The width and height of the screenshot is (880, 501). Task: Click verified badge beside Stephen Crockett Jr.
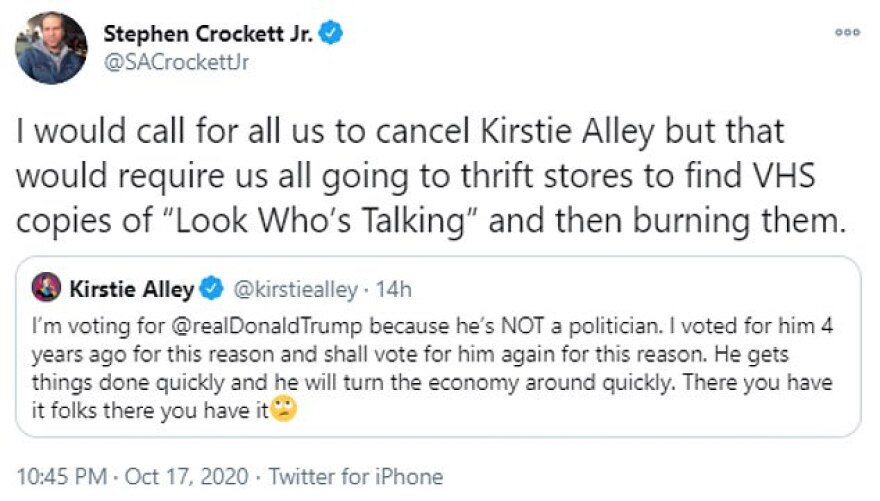tap(333, 34)
